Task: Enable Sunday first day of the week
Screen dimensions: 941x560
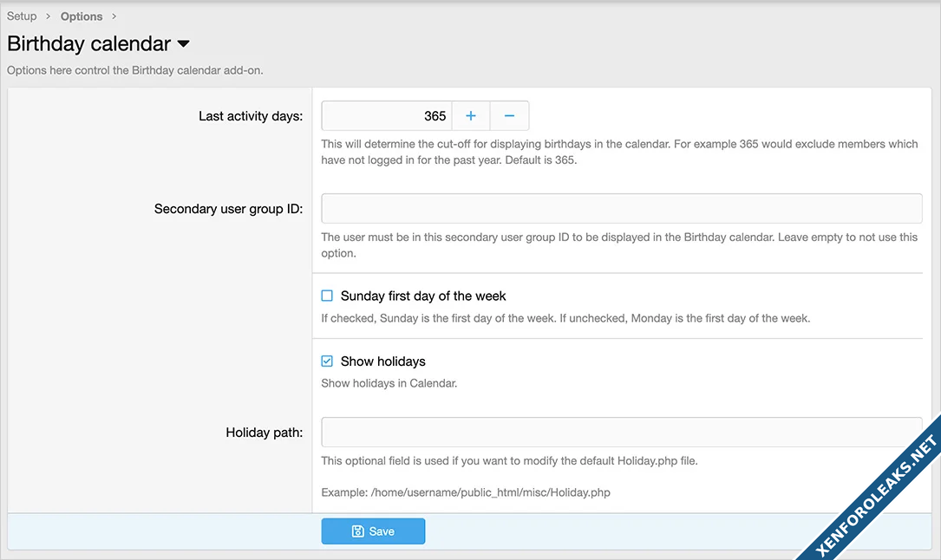Action: coord(327,296)
